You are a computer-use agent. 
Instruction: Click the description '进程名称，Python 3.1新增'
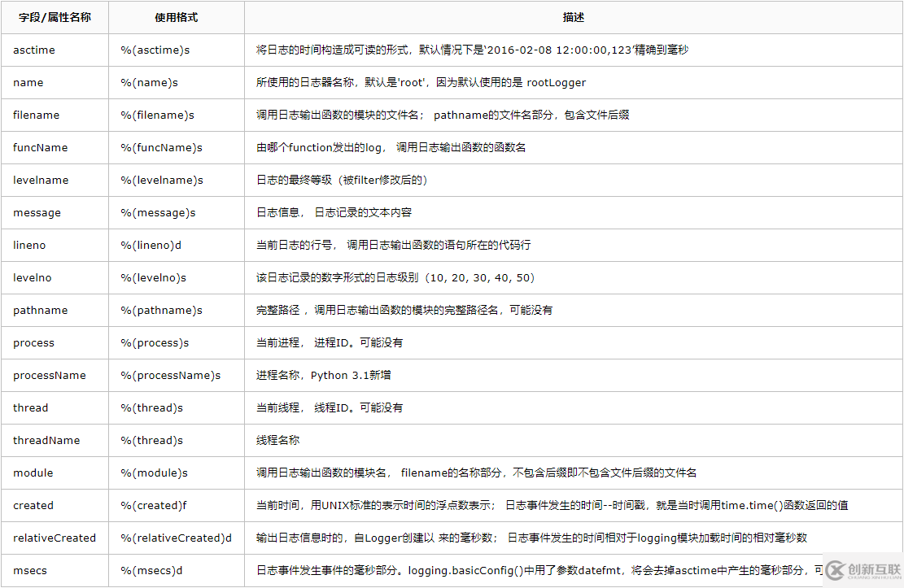pos(574,376)
